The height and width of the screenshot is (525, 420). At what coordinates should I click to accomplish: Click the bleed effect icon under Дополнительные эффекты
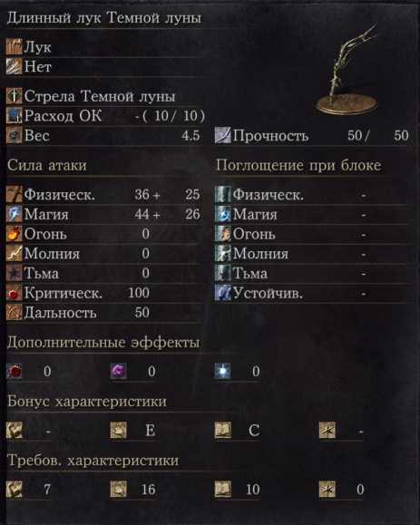click(x=15, y=372)
